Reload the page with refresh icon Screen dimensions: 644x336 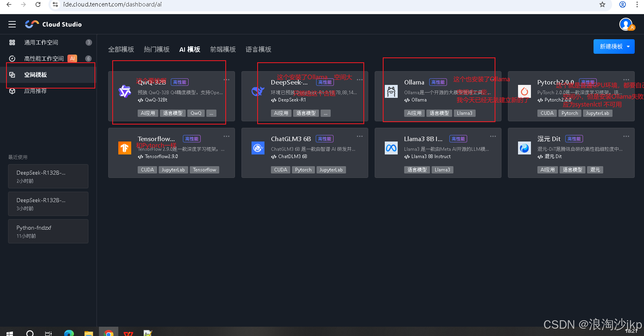click(38, 4)
